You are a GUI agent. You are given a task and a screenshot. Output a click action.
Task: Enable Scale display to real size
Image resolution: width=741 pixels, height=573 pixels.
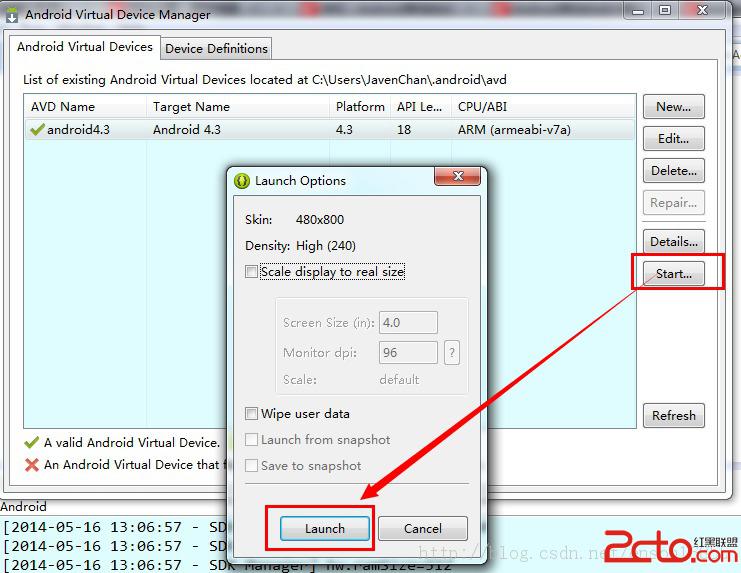251,272
